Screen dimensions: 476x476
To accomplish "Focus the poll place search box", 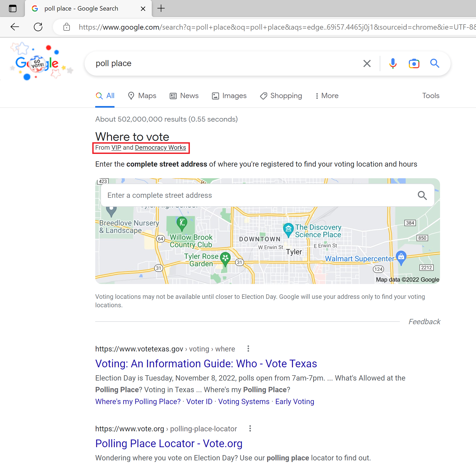I will (x=225, y=63).
